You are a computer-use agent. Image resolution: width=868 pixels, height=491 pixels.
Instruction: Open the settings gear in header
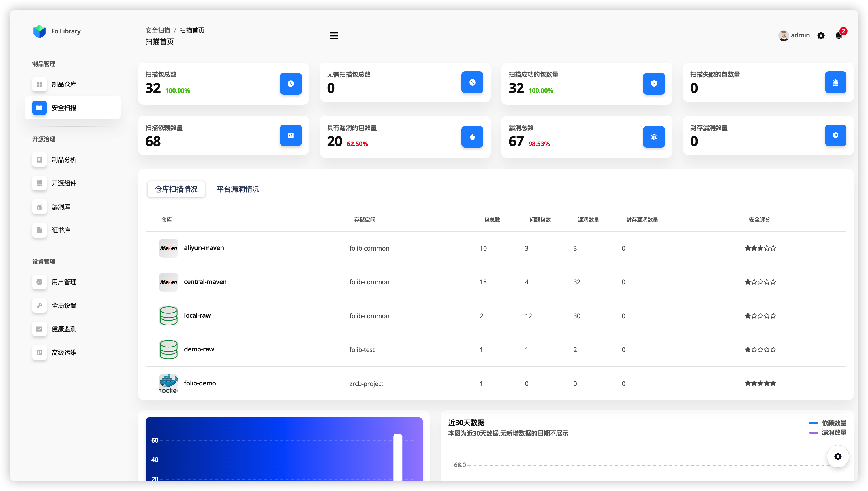coord(821,35)
